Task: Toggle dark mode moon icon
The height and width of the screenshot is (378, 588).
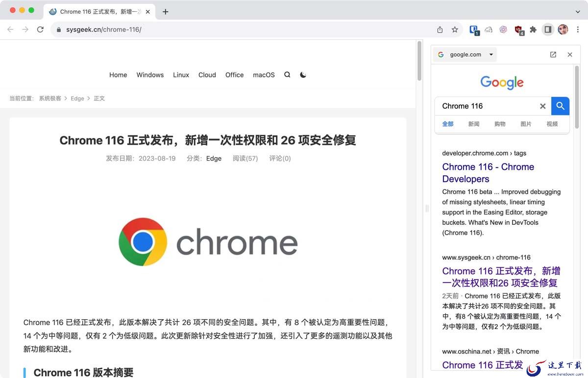Action: [x=303, y=75]
